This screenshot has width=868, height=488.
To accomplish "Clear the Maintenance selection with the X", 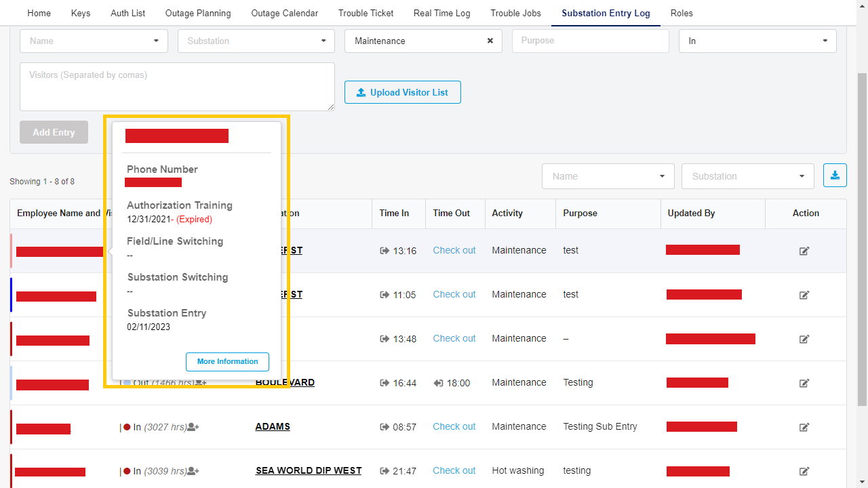I will coord(490,41).
